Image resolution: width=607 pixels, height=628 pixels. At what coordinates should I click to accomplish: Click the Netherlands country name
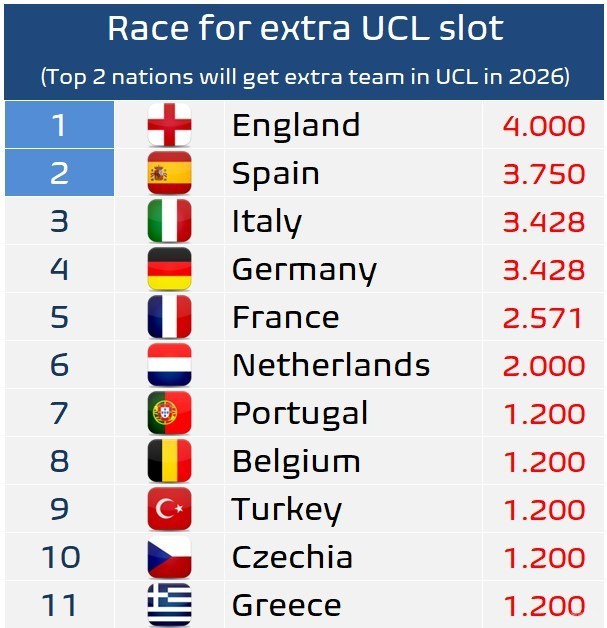(x=330, y=366)
